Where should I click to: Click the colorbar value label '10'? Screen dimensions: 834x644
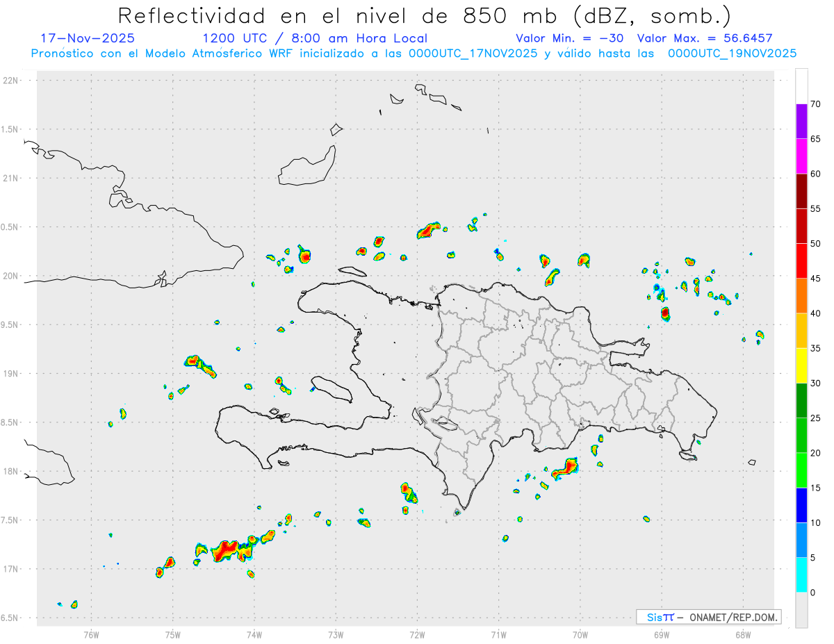pos(815,523)
